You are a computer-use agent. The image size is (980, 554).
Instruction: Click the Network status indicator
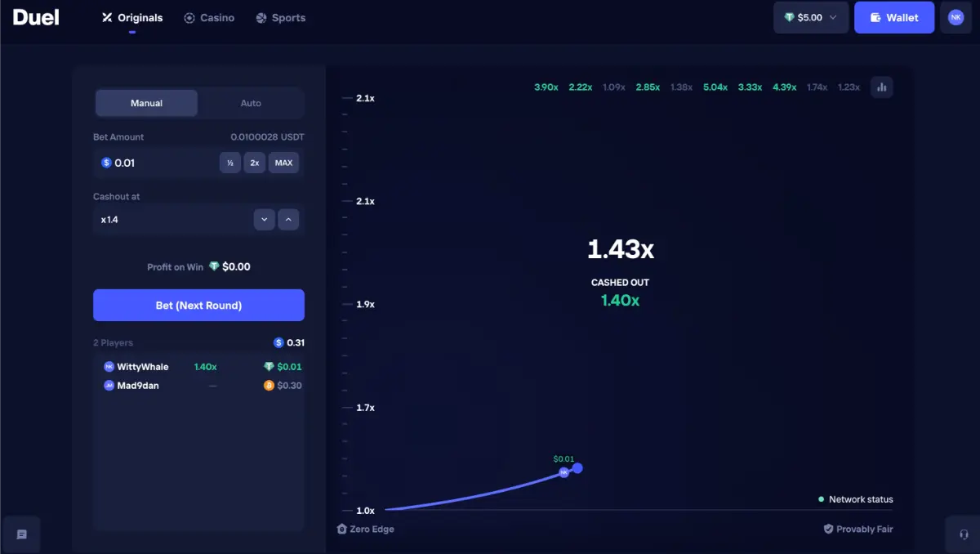click(x=856, y=499)
